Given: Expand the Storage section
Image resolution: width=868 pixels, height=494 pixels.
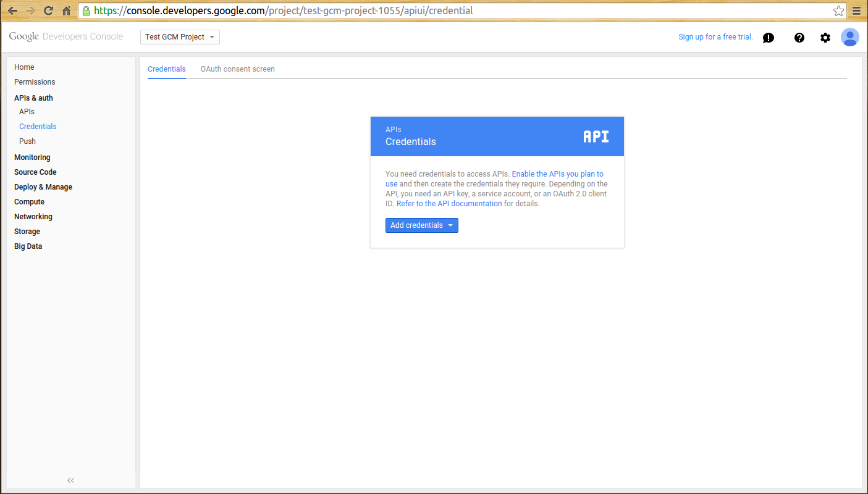Looking at the screenshot, I should tap(27, 232).
